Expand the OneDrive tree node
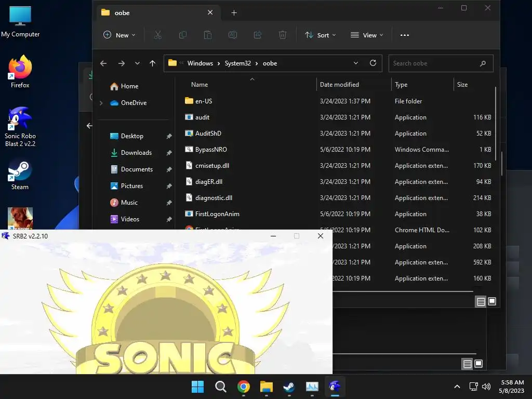This screenshot has width=532, height=399. [x=101, y=103]
